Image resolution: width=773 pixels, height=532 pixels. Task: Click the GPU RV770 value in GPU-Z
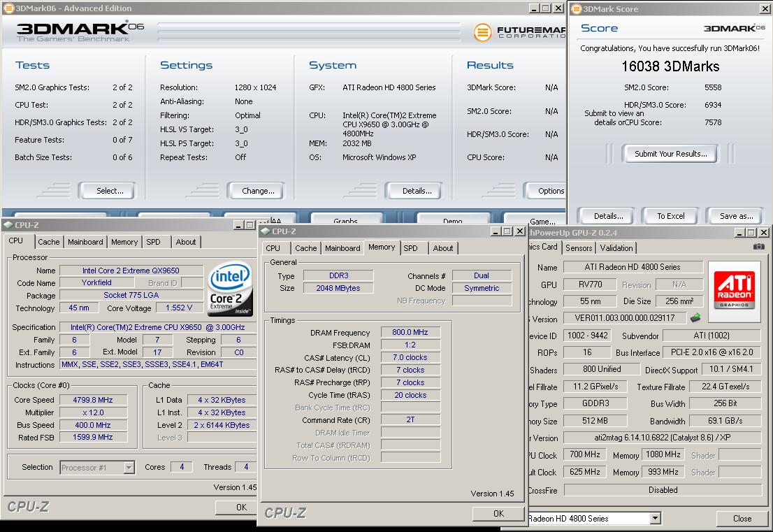click(590, 285)
